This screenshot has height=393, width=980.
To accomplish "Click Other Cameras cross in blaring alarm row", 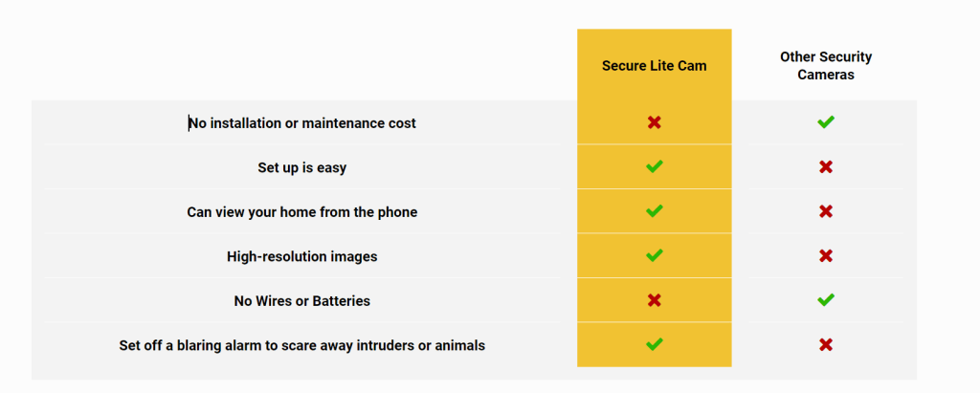I will click(826, 344).
